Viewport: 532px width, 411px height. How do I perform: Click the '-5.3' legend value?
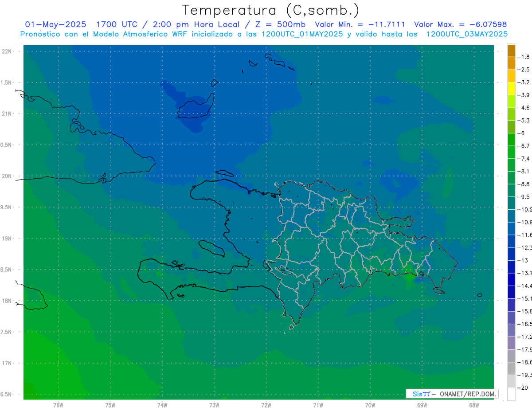[524, 121]
